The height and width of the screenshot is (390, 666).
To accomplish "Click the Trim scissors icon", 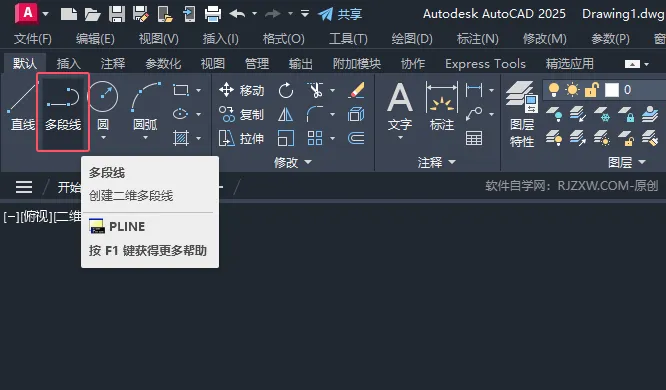I will coord(315,90).
